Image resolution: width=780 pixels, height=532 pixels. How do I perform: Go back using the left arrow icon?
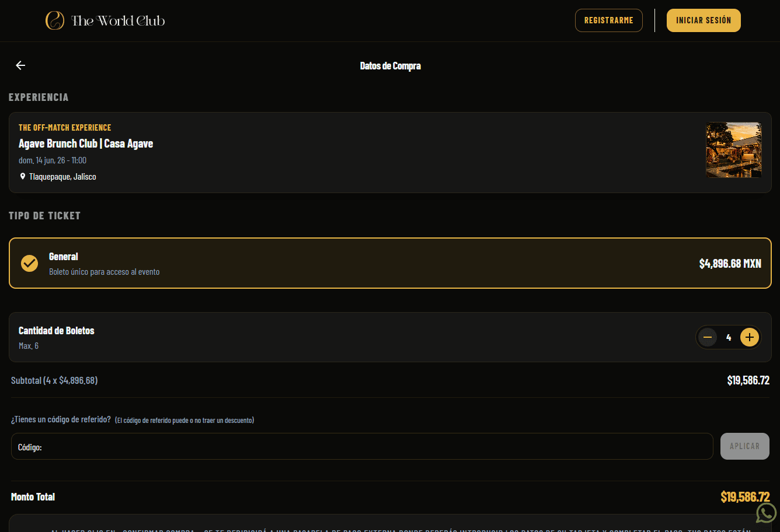(x=20, y=65)
